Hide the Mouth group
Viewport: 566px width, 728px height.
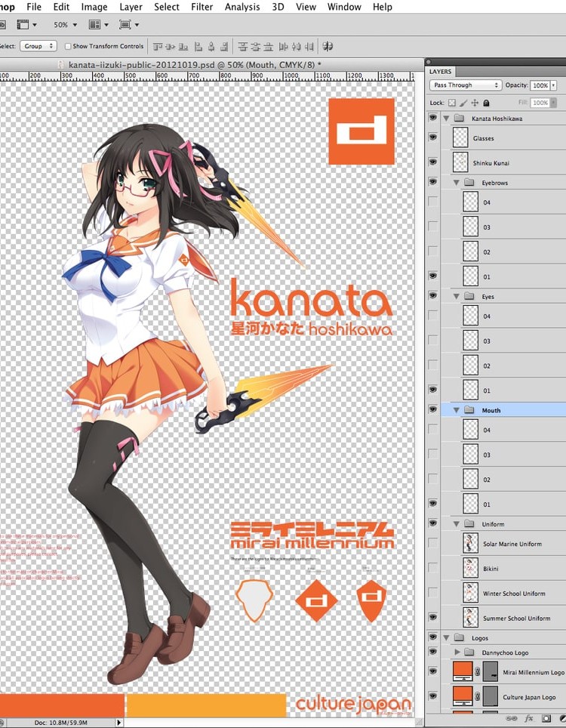[433, 409]
